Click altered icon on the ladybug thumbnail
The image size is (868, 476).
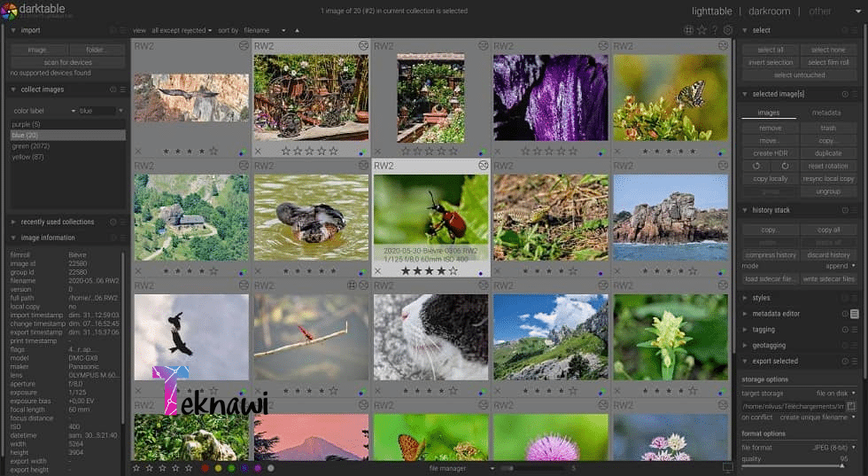[484, 165]
